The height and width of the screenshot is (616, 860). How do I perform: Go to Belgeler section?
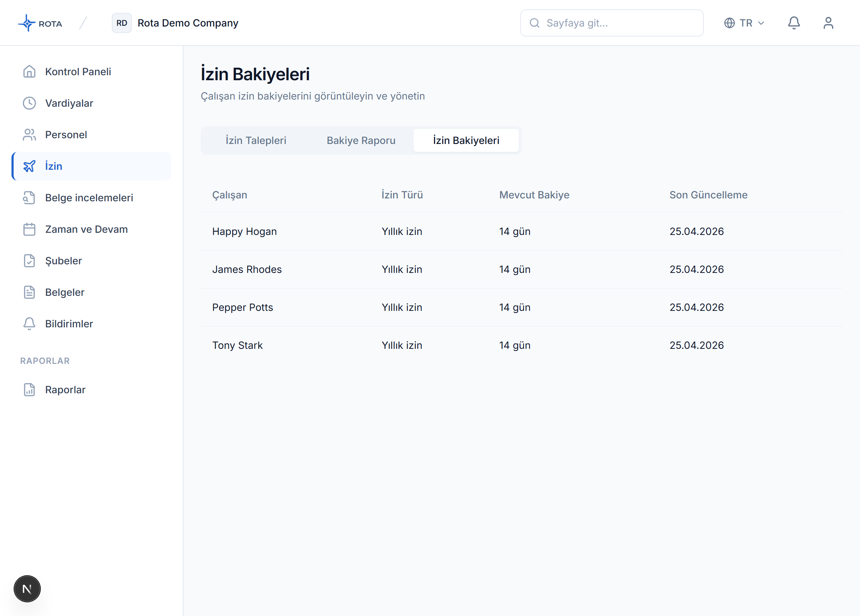[91, 292]
